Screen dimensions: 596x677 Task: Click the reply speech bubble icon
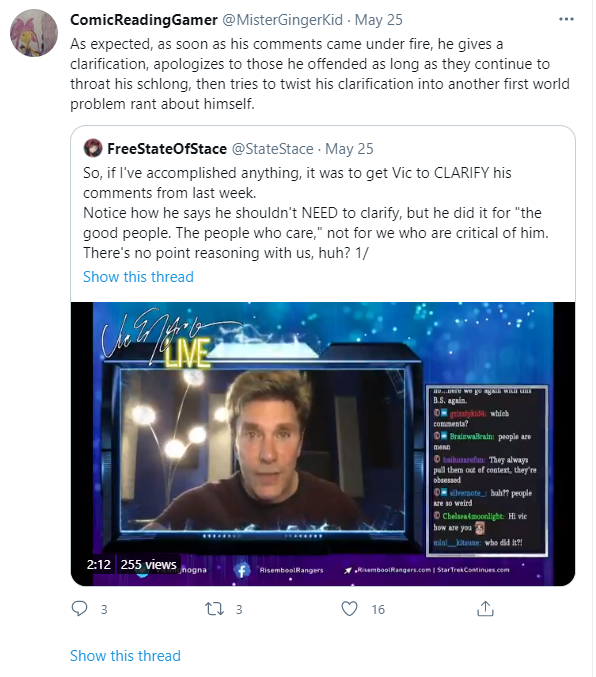(79, 609)
